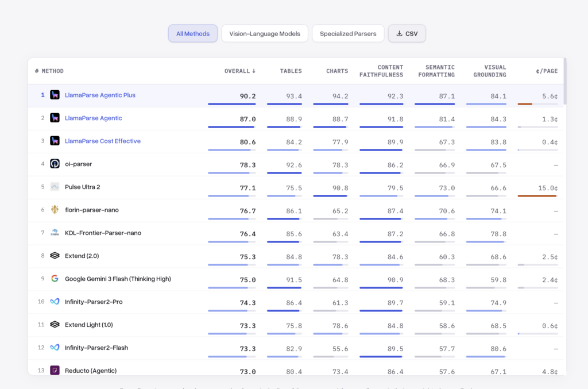Click the table's vertical scrollbar
Image resolution: width=588 pixels, height=389 pixels.
(565, 81)
